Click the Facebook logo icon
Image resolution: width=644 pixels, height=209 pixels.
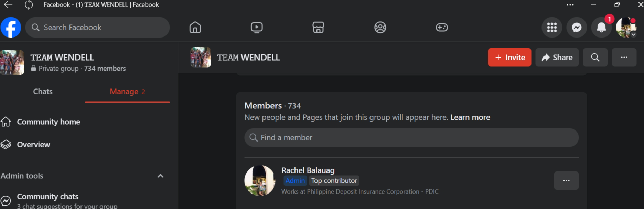coord(11,28)
